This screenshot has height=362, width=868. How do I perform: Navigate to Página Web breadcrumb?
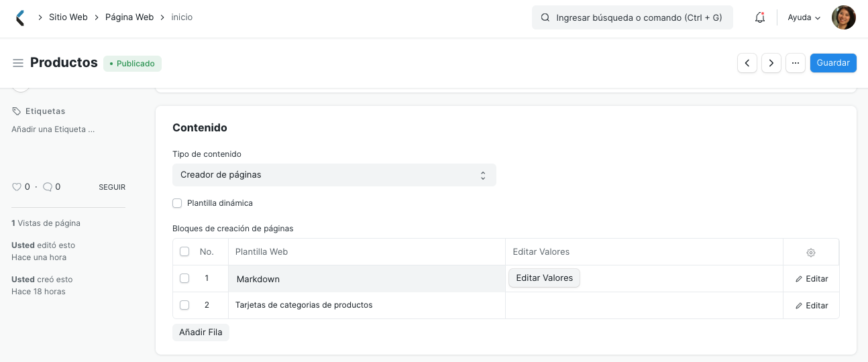point(129,17)
